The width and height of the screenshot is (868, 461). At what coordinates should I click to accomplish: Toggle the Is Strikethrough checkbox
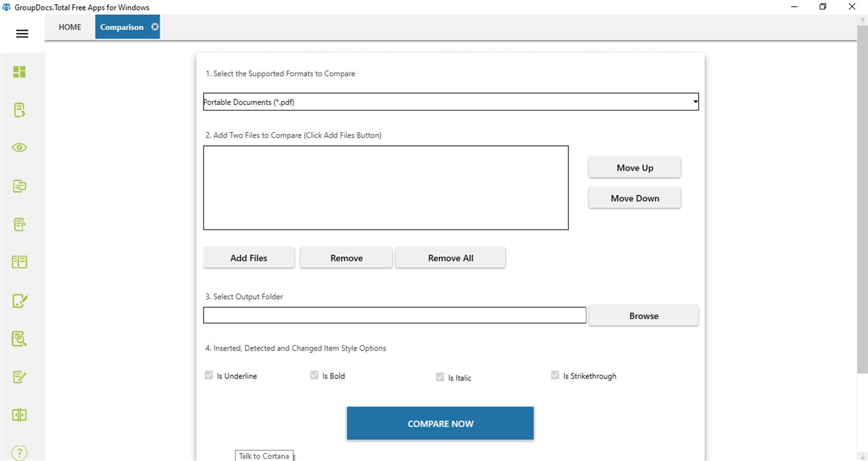tap(555, 375)
